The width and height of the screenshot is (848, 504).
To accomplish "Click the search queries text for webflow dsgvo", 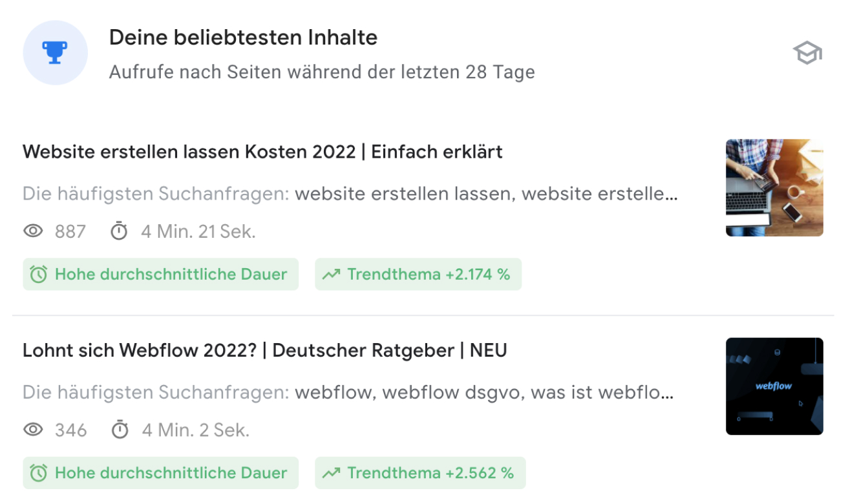I will click(348, 392).
